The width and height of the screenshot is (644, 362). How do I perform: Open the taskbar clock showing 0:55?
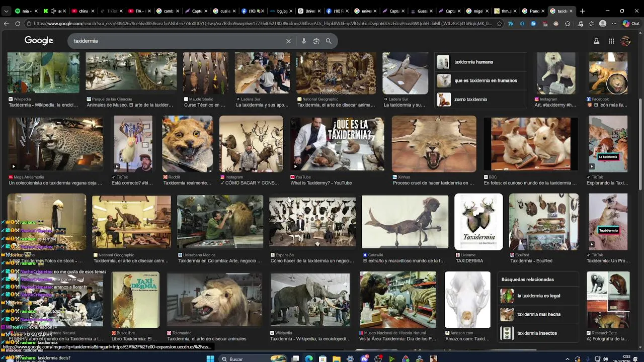pyautogui.click(x=622, y=358)
